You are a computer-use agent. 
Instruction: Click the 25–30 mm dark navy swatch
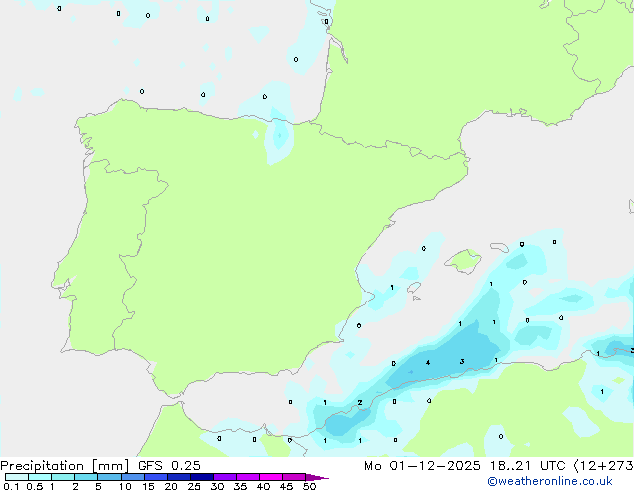(201, 477)
